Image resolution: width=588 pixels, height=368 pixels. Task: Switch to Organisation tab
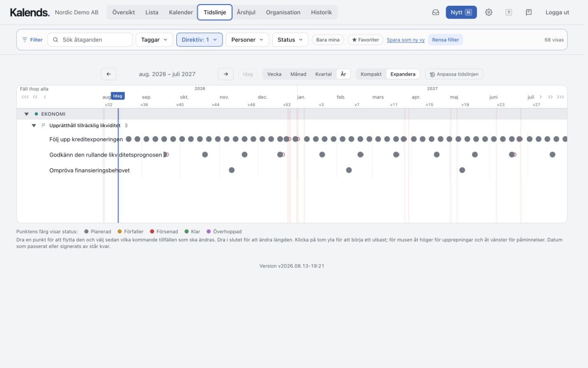point(283,12)
